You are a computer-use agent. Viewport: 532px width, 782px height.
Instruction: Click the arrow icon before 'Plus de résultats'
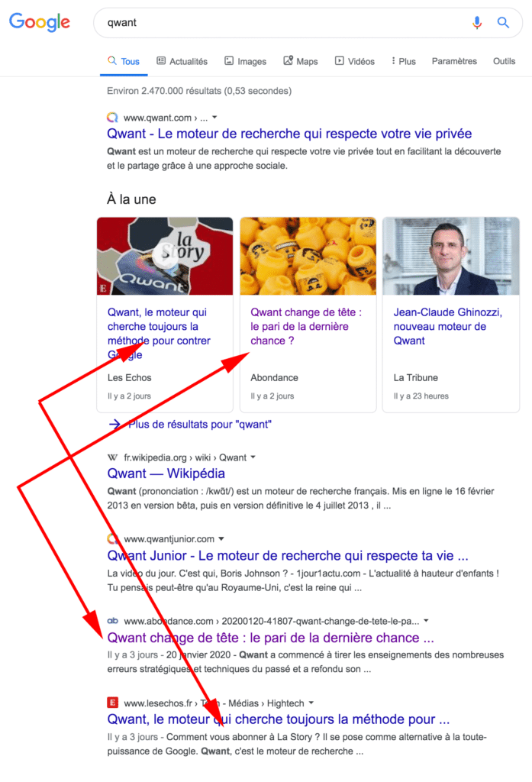click(114, 425)
